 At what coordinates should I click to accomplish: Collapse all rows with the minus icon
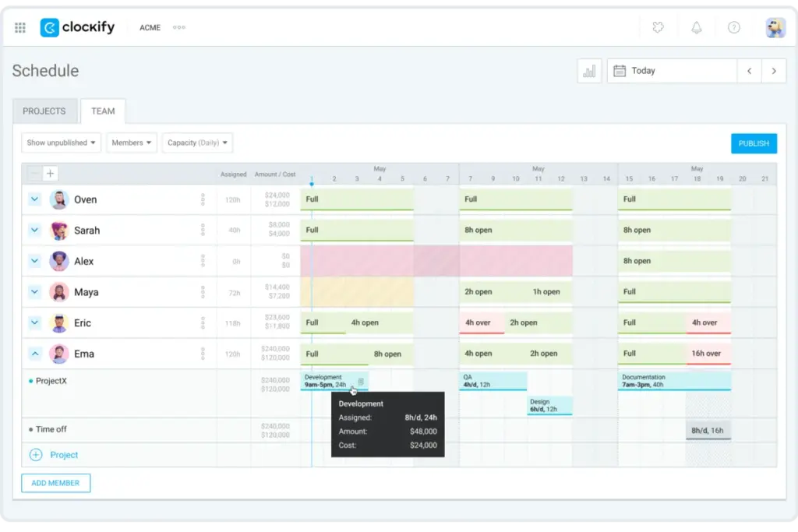coord(34,174)
